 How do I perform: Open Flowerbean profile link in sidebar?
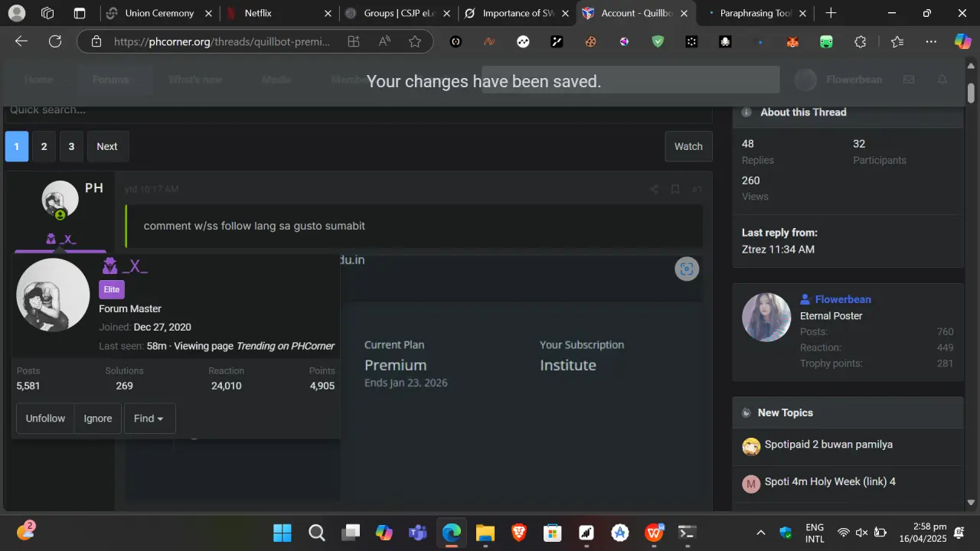[843, 299]
